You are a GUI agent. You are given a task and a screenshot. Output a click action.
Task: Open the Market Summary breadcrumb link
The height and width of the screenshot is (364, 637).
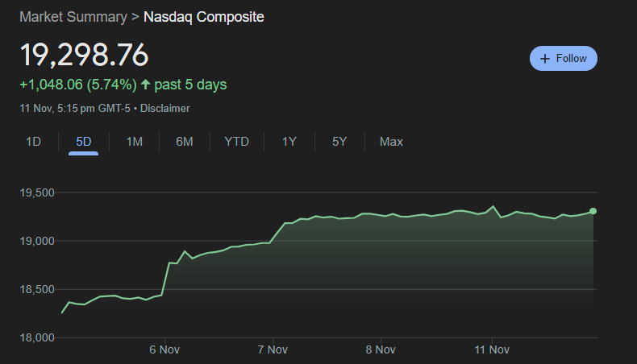click(x=73, y=17)
